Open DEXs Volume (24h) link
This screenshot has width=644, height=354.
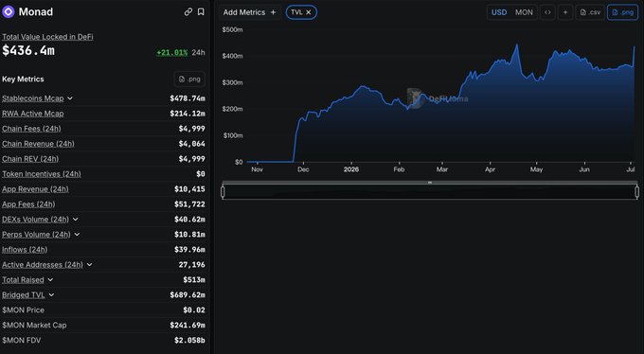click(x=36, y=220)
